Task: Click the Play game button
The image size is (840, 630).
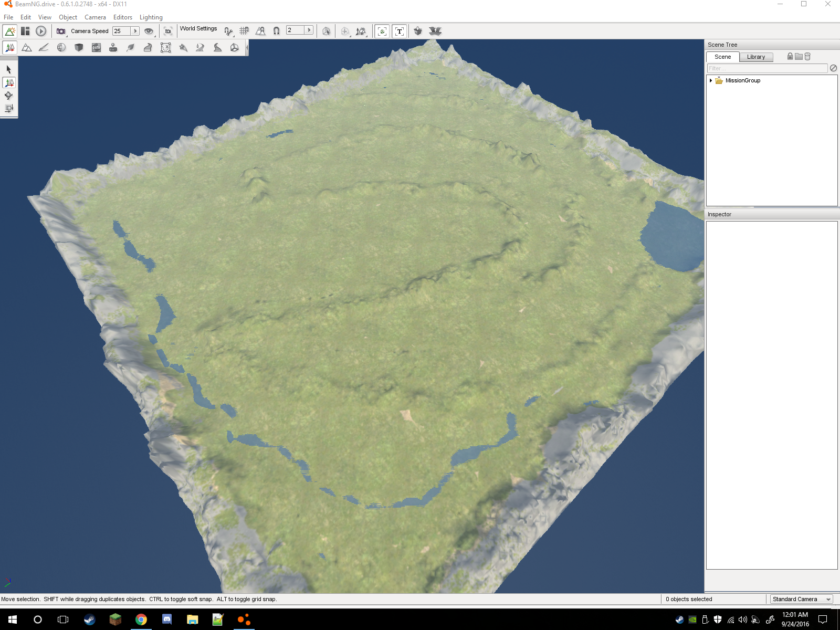Action: pyautogui.click(x=41, y=31)
